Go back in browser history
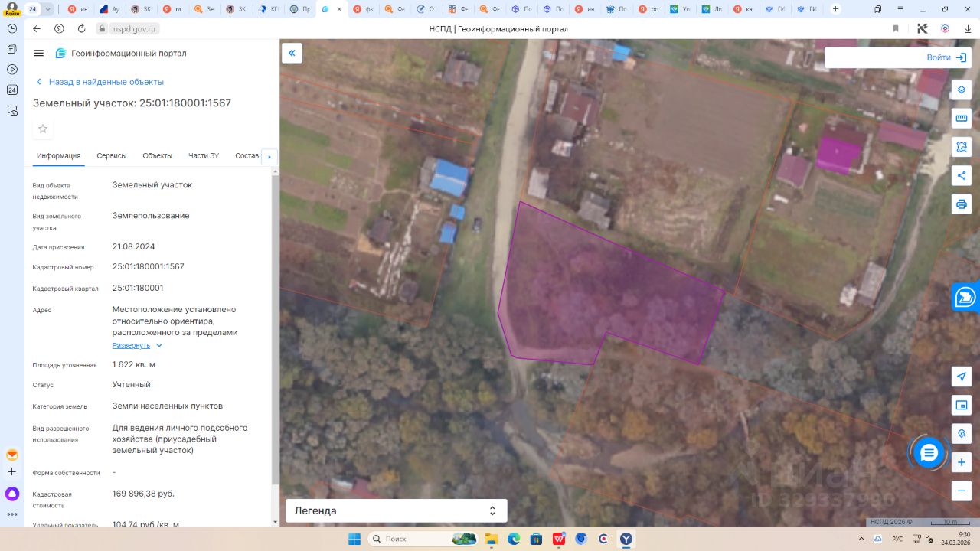This screenshot has width=980, height=551. coord(37,28)
